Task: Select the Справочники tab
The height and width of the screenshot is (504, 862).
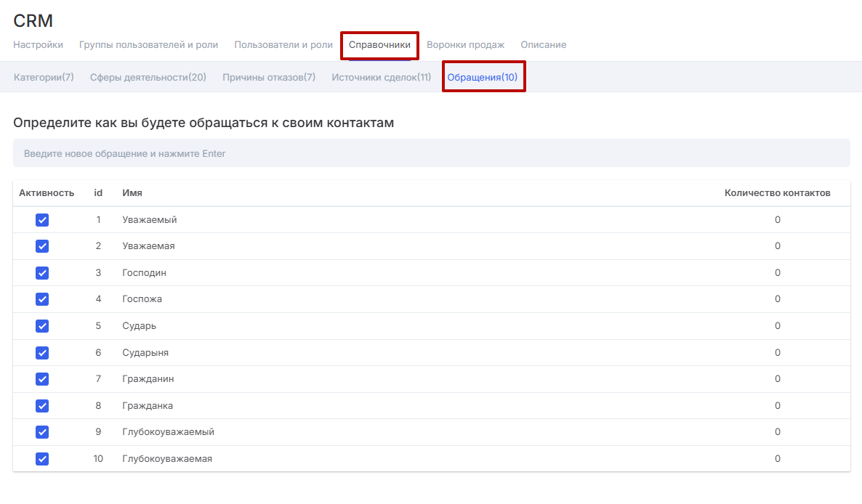Action: (379, 45)
